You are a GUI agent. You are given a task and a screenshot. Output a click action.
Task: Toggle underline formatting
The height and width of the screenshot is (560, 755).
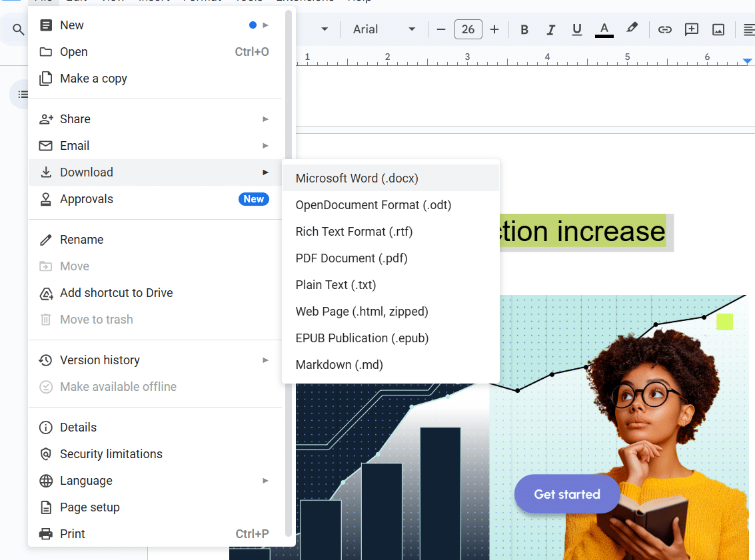(577, 30)
